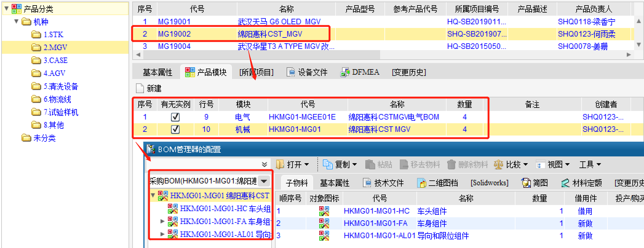Click the 粘贴 paste toolbar icon
The height and width of the screenshot is (248, 644).
click(370, 164)
